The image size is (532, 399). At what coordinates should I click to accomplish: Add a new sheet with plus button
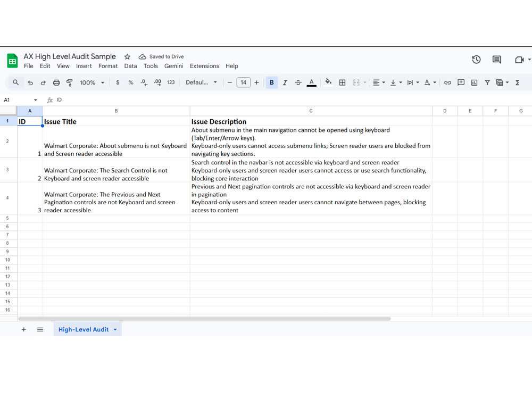point(24,329)
